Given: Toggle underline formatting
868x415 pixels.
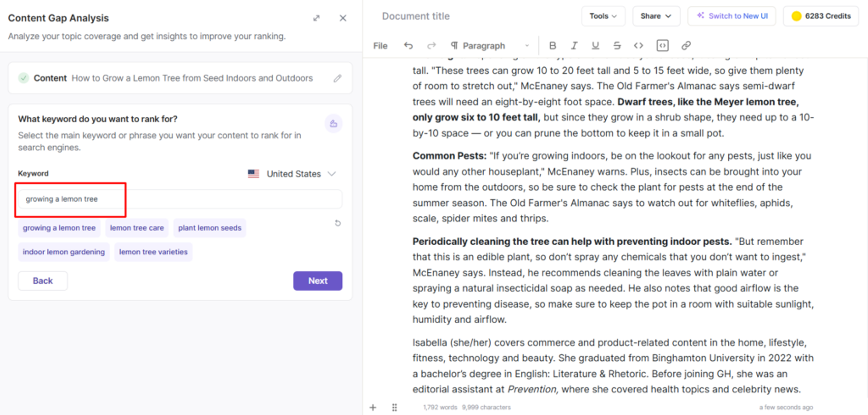Looking at the screenshot, I should coord(595,46).
